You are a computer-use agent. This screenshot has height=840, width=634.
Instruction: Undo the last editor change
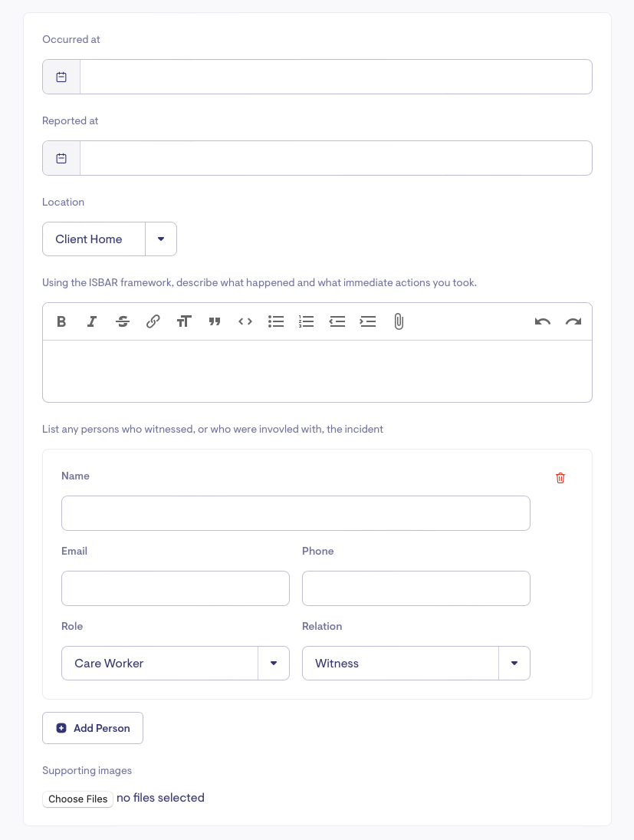[x=543, y=321]
